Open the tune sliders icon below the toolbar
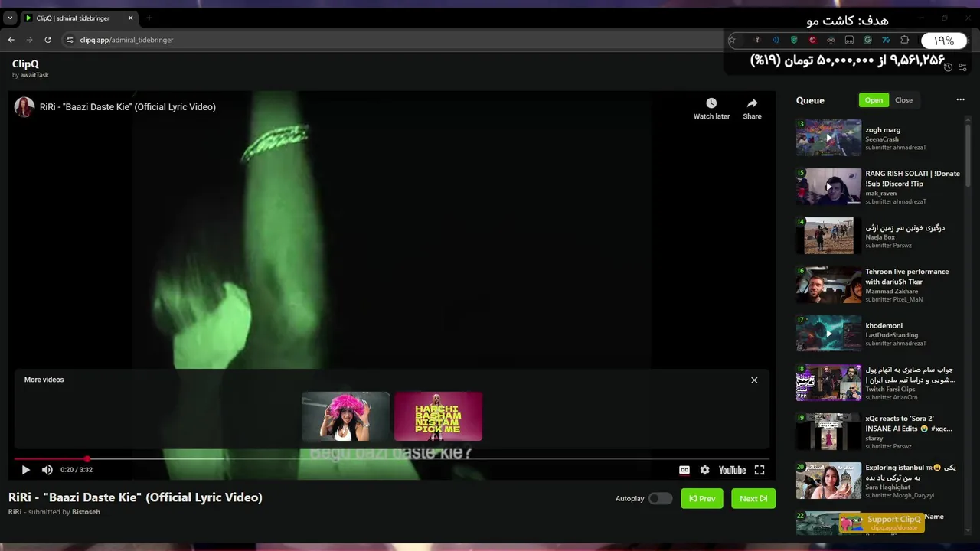Screen dimensions: 980x551 tap(962, 67)
